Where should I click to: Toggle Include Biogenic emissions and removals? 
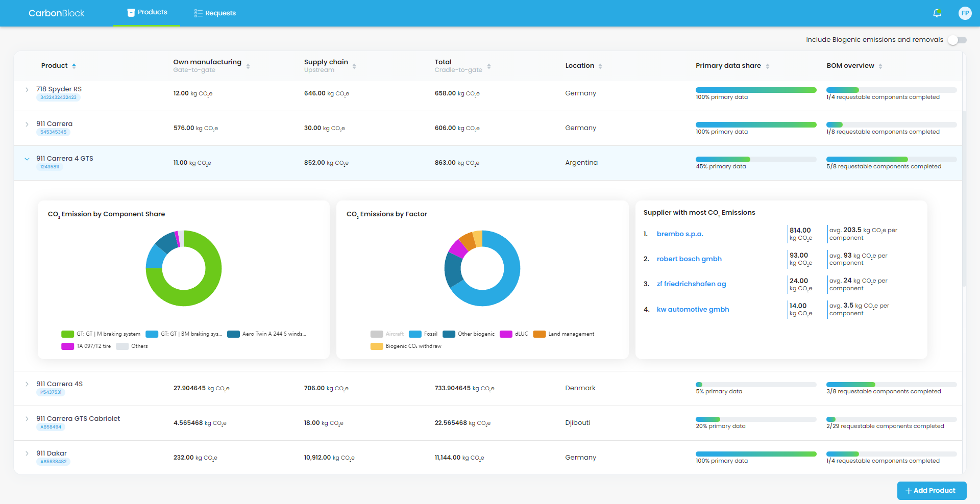pos(957,40)
